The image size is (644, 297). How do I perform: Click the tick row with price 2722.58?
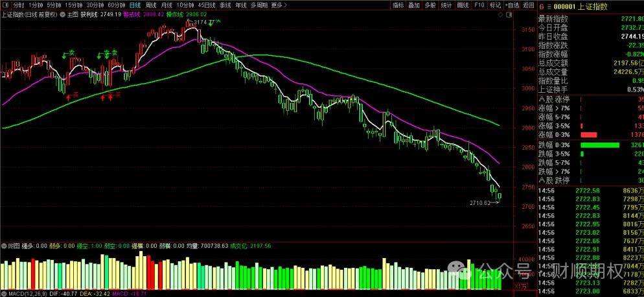pos(591,191)
